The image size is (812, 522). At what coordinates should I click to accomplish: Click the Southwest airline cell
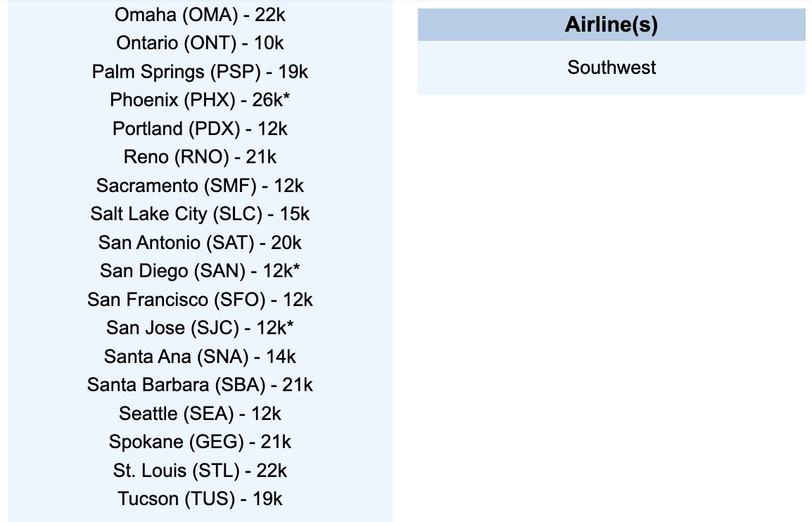tap(611, 68)
